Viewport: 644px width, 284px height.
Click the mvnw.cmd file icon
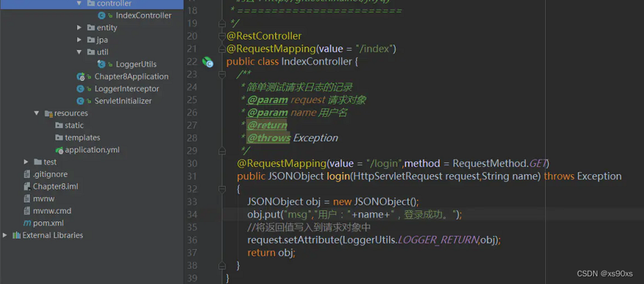point(27,211)
